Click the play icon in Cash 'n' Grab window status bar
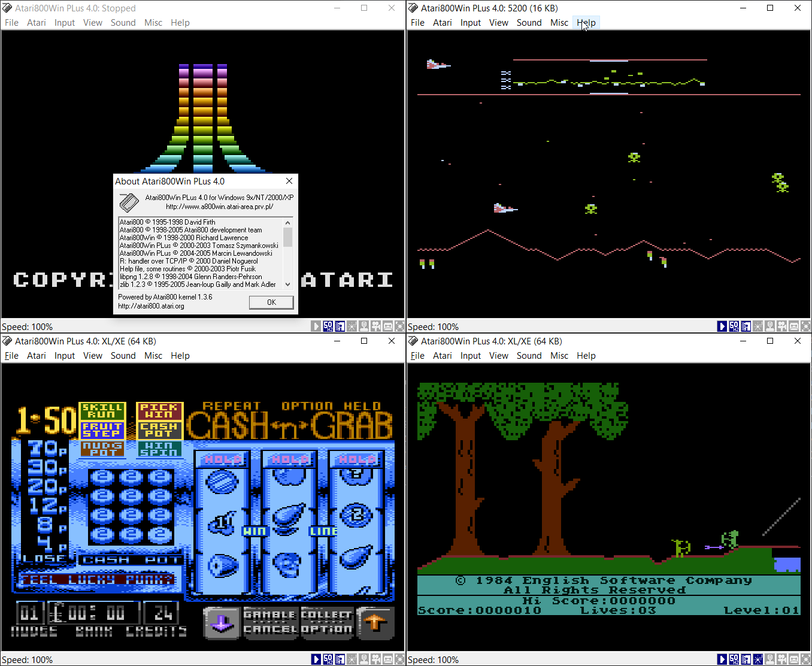 (x=316, y=659)
